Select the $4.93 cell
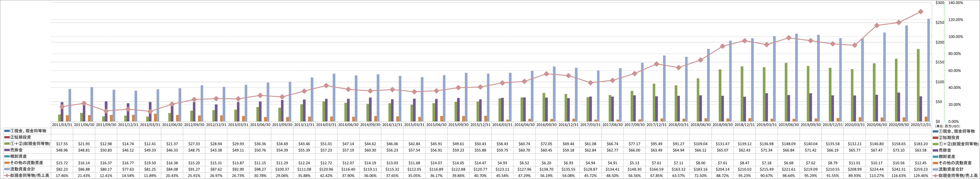The width and height of the screenshot is (980, 179). 503,163
